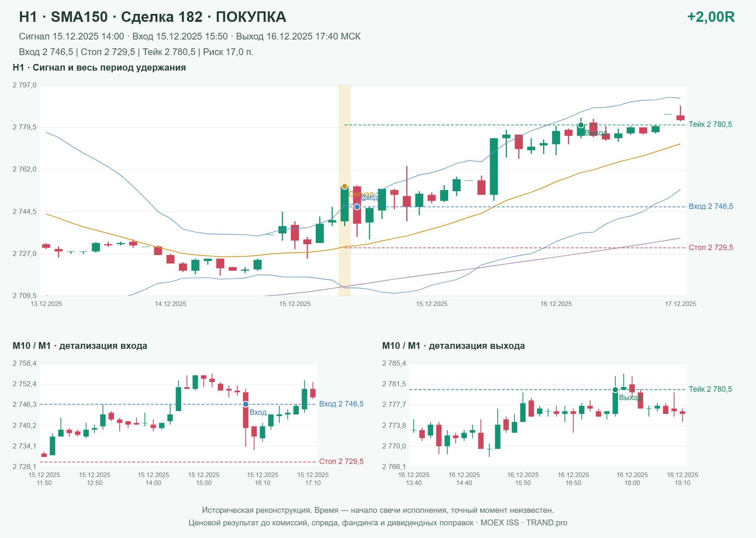Screen dimensions: 756x538
Task: Click the blue Вход marker on H1 chart
Action: click(357, 207)
